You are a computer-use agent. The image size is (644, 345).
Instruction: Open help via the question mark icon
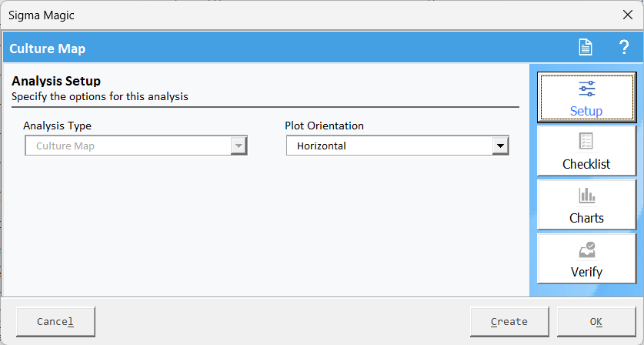tap(624, 47)
